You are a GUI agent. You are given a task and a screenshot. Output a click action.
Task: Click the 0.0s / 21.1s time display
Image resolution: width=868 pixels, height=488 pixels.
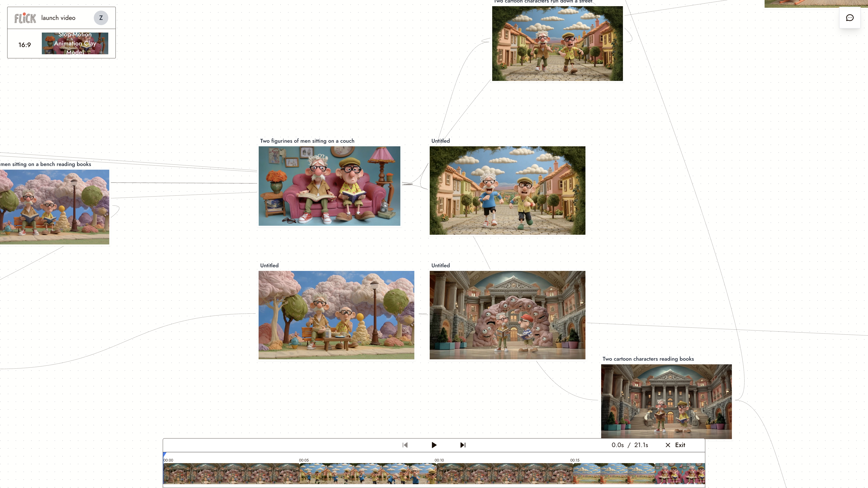630,445
